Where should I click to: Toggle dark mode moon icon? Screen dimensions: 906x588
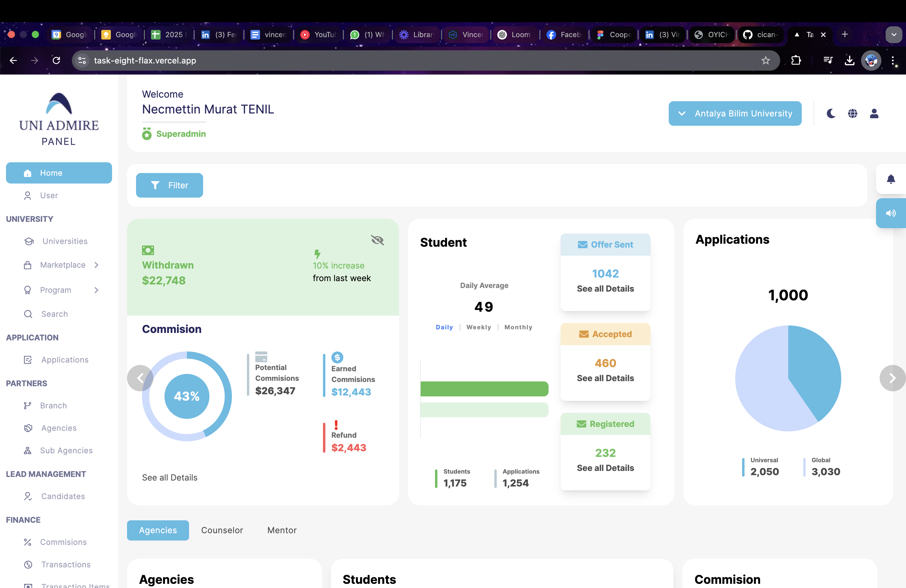(830, 113)
